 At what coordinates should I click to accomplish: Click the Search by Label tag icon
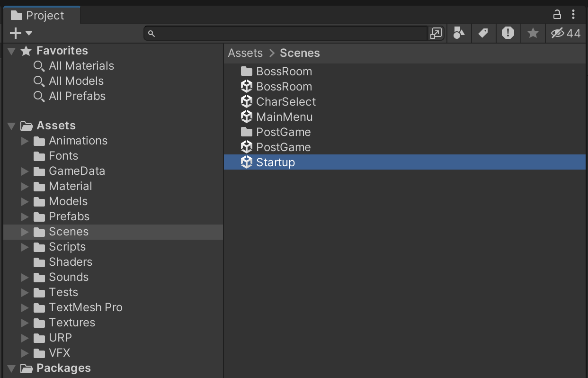(483, 33)
